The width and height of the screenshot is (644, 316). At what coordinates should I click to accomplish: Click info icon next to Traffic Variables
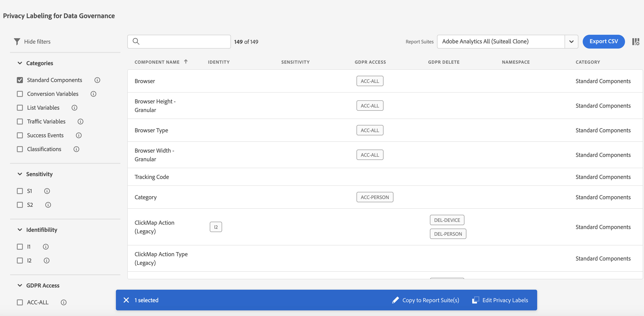[80, 122]
